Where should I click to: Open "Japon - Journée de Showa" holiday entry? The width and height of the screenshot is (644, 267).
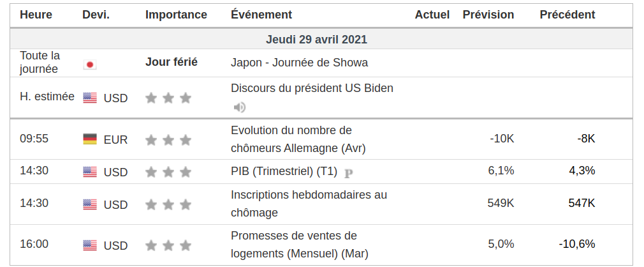[x=299, y=63]
